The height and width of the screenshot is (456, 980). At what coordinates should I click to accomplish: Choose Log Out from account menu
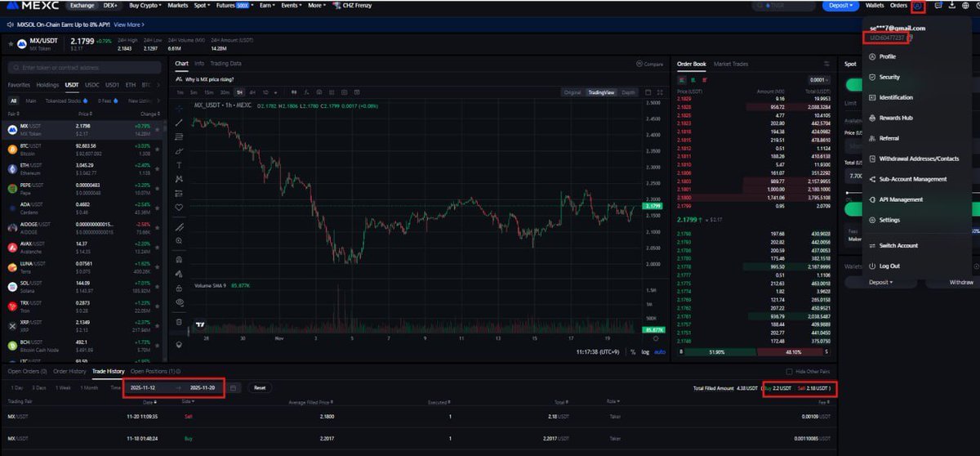click(889, 266)
